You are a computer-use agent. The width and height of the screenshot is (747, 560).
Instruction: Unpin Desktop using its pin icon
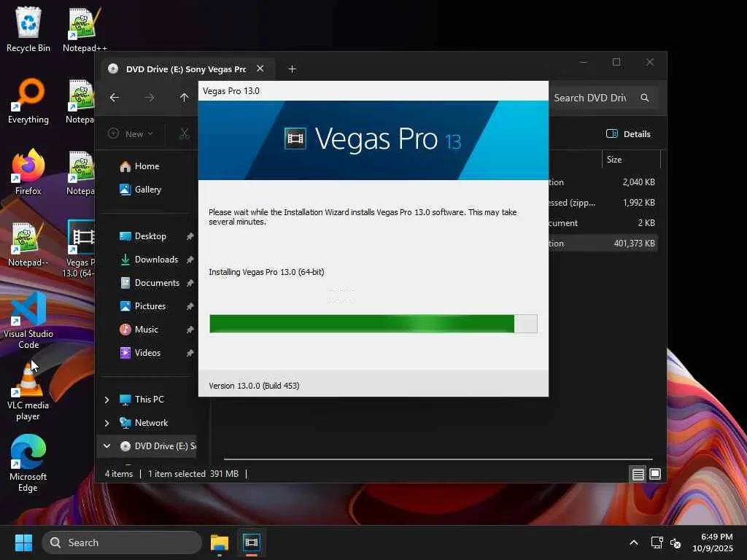[190, 236]
